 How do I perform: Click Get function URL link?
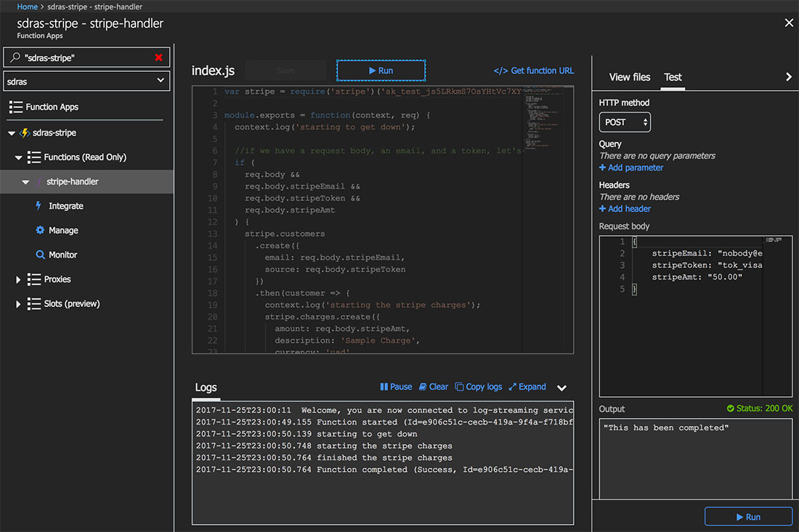[x=542, y=70]
